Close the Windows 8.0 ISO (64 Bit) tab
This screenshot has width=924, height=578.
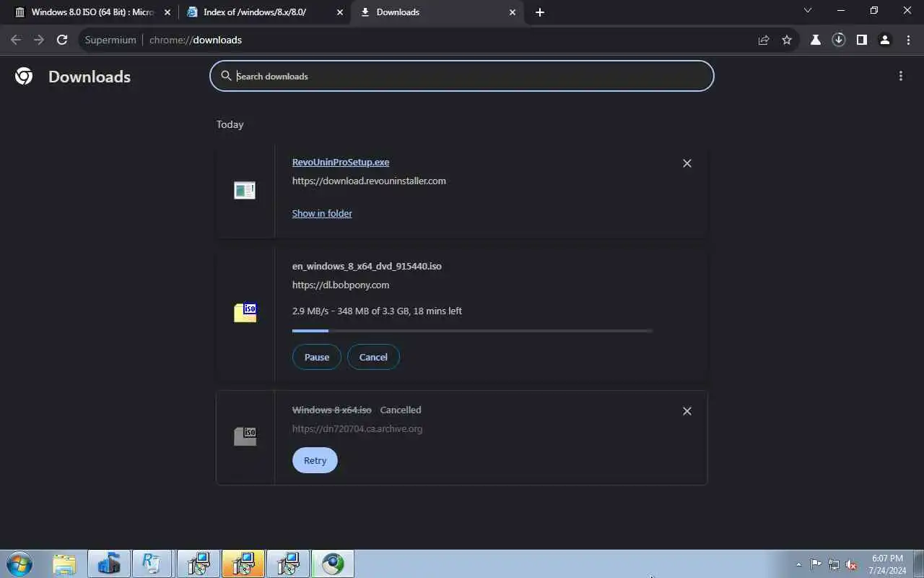tap(167, 12)
